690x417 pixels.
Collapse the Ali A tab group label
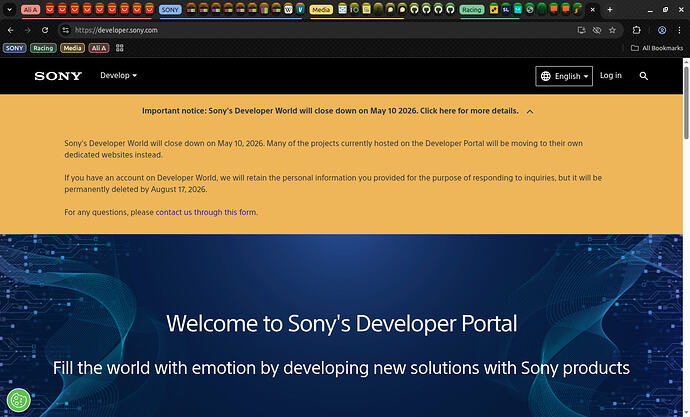[30, 10]
